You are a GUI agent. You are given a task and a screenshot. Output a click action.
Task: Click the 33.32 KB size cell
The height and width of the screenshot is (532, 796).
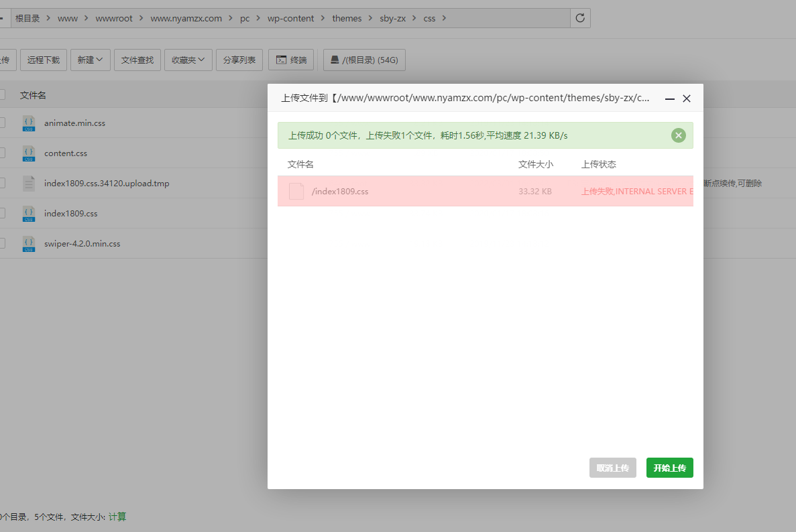pos(535,191)
